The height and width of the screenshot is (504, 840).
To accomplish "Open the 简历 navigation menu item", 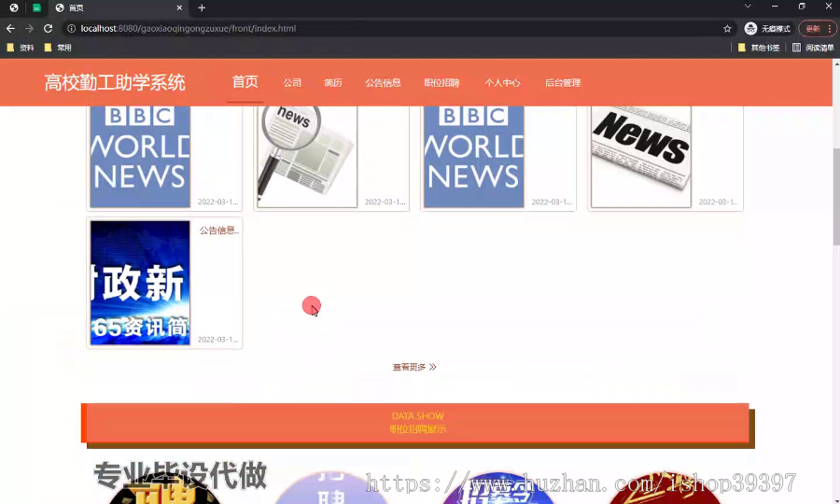I will [332, 83].
